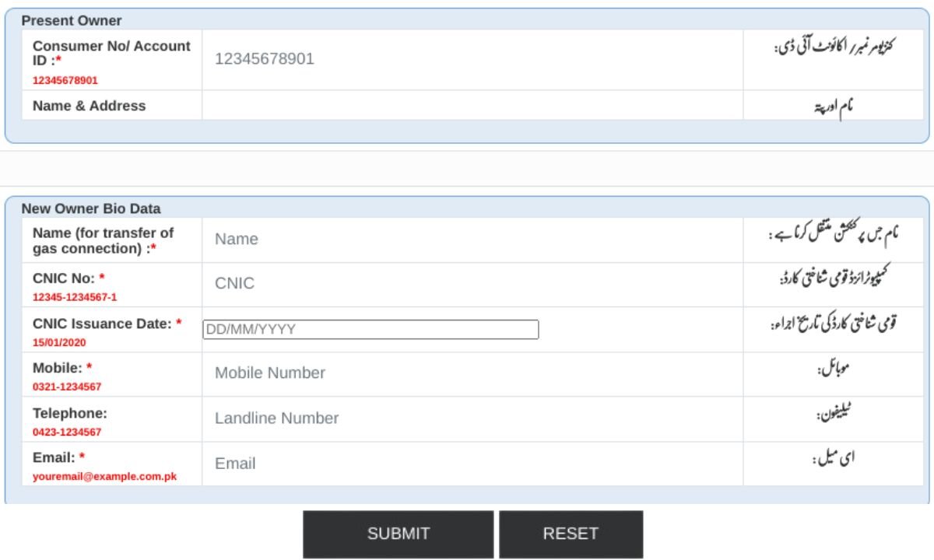The width and height of the screenshot is (934, 560).
Task: Click the Consumer No/ Account ID label
Action: click(111, 54)
